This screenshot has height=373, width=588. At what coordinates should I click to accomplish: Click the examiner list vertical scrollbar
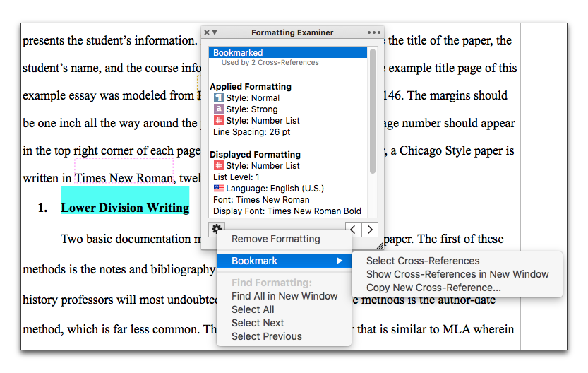click(373, 112)
